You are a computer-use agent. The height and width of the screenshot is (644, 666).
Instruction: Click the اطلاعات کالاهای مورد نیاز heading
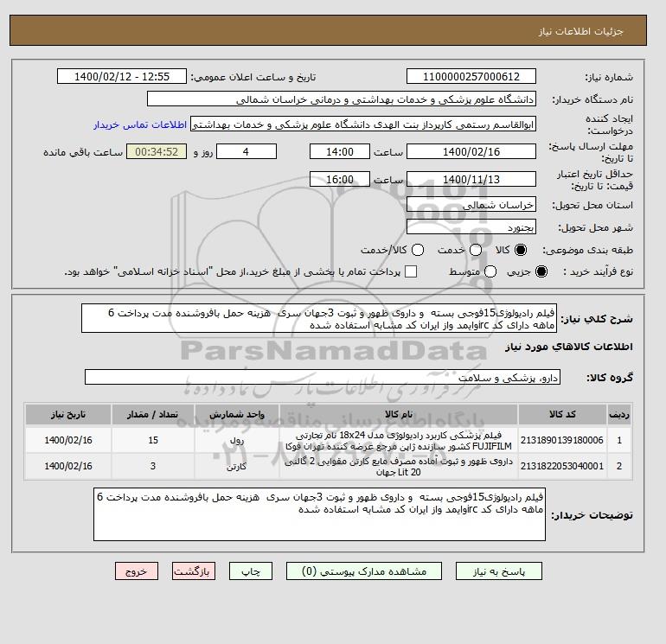[x=569, y=347]
